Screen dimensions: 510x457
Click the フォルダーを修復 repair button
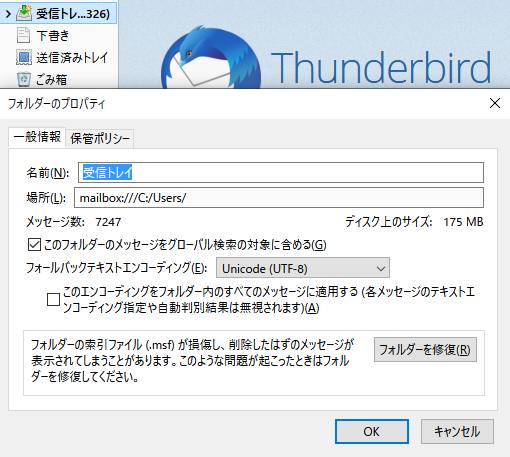(425, 350)
